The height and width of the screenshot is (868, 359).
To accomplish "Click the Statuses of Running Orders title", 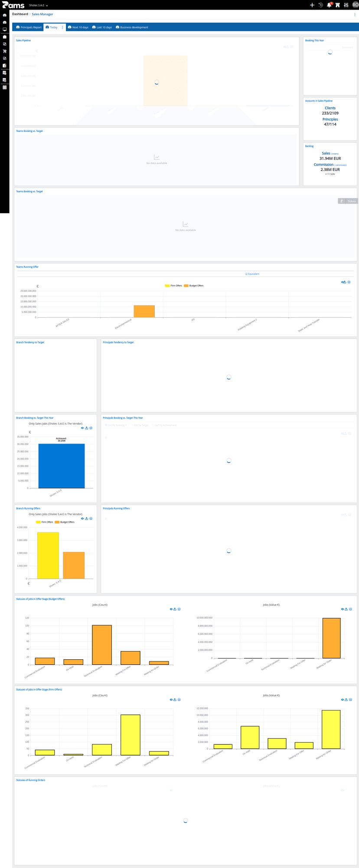I will (x=31, y=780).
